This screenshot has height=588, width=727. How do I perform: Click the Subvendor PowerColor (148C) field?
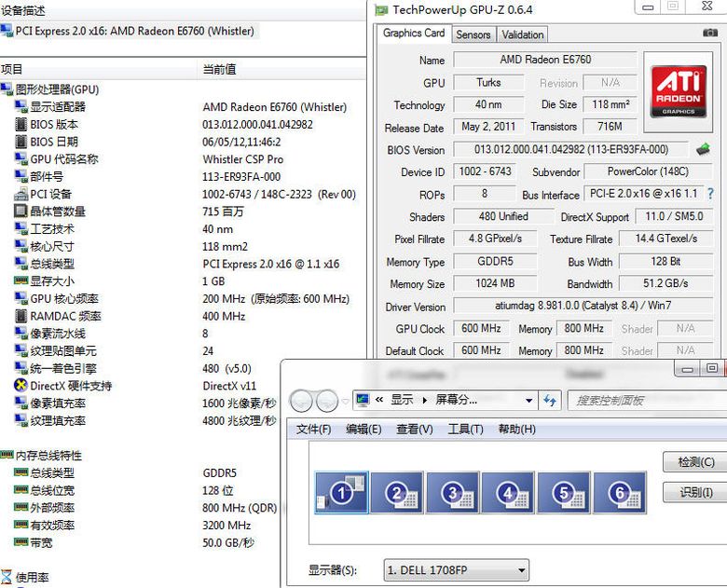tap(648, 171)
